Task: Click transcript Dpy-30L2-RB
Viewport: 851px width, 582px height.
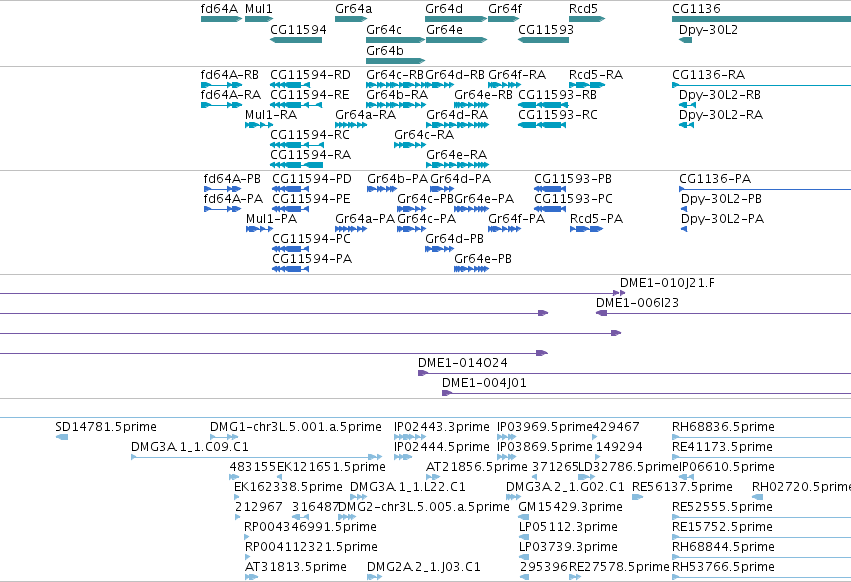Action: 687,105
